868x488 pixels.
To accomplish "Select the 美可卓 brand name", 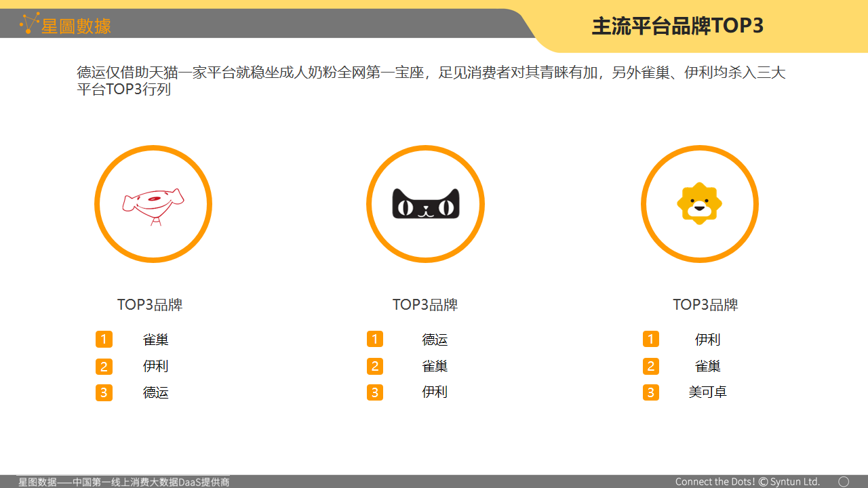I will (x=707, y=392).
